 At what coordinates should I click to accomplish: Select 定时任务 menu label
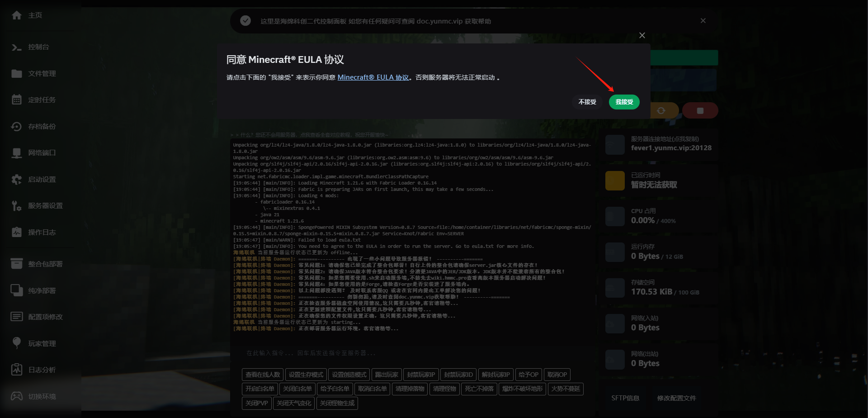[x=42, y=100]
